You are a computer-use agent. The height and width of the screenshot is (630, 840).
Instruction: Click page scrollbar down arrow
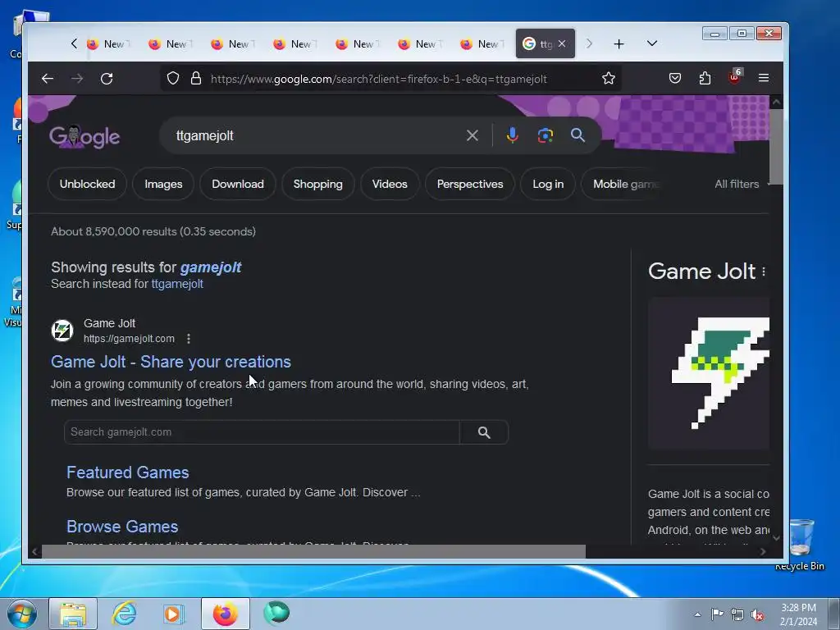776,537
